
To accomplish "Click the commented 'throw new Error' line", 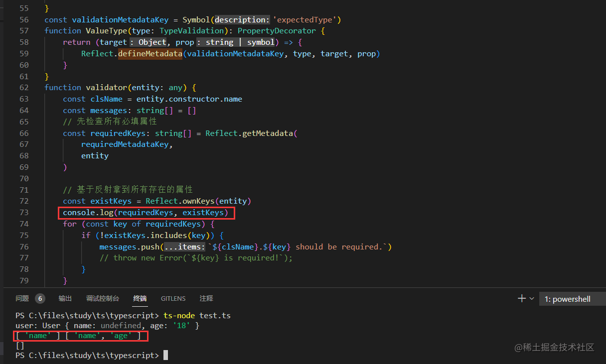I will coord(196,258).
